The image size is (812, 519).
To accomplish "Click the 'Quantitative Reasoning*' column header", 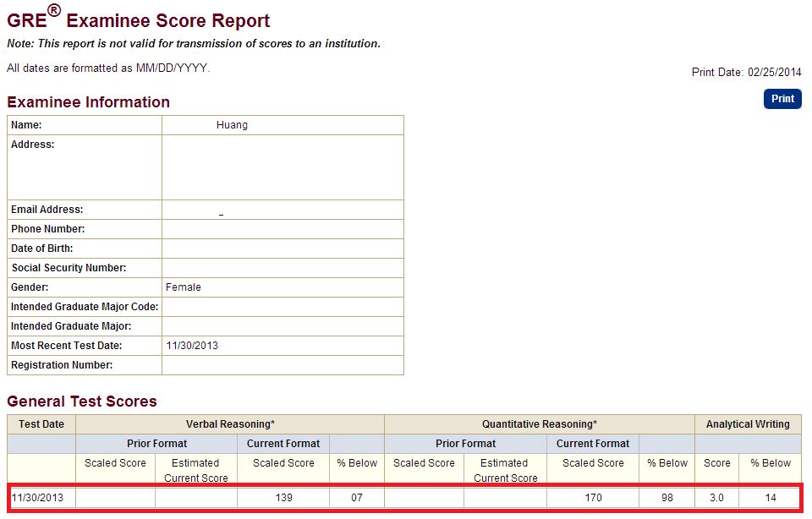I will [x=540, y=424].
